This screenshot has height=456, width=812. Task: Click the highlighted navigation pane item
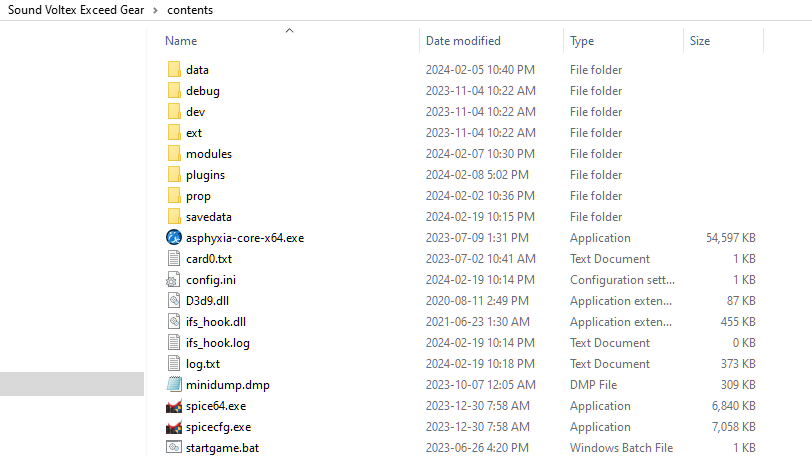click(x=72, y=384)
